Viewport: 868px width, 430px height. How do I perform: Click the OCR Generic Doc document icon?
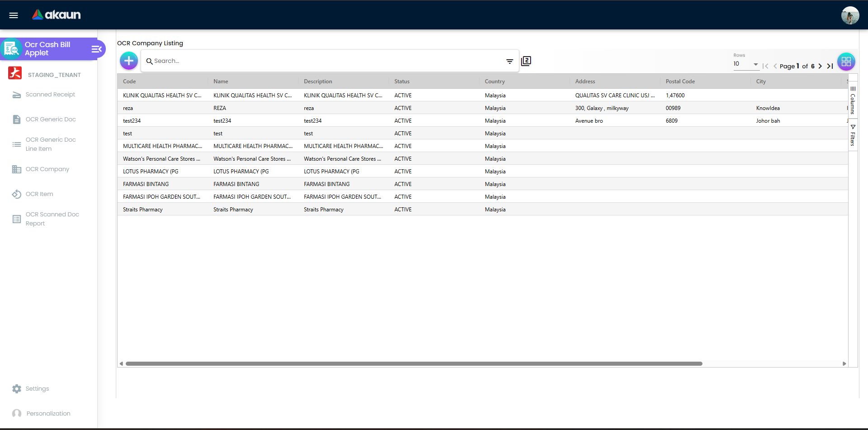tap(17, 119)
